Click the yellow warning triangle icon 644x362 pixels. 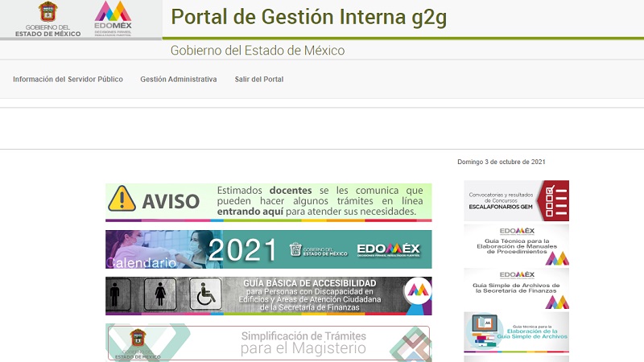(x=122, y=199)
